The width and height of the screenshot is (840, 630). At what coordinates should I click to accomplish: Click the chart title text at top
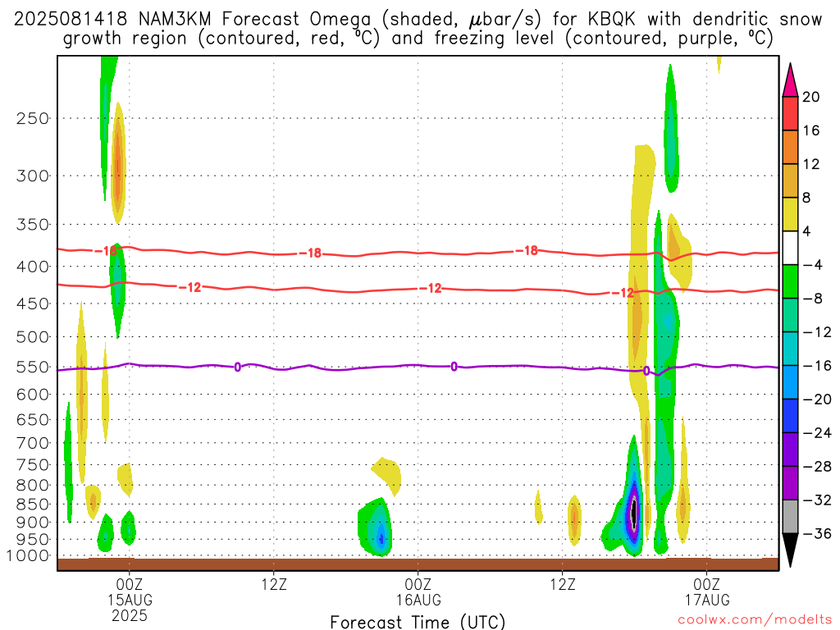[x=418, y=29]
